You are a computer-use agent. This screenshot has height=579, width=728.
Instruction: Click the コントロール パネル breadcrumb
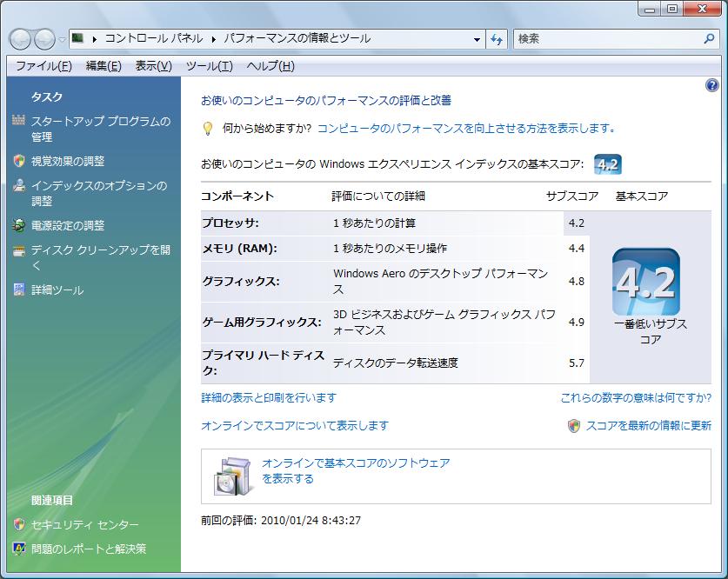pyautogui.click(x=154, y=38)
